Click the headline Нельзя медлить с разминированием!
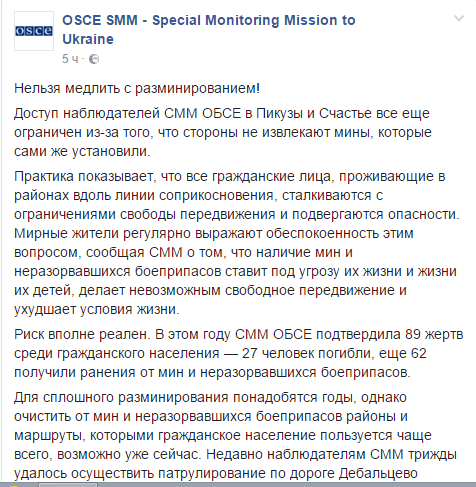Screen dimensions: 476x487 coord(137,89)
